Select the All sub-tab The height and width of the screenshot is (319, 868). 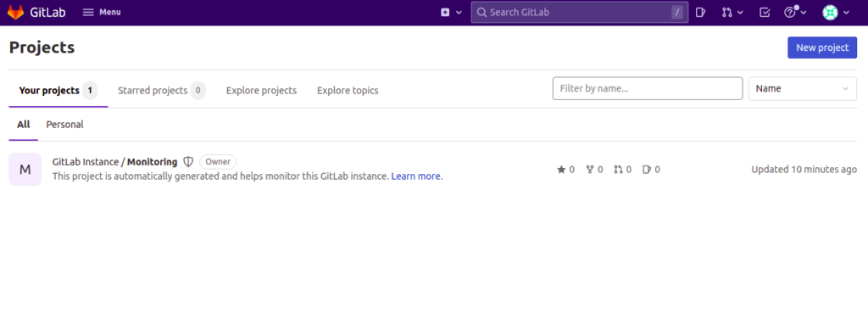click(x=23, y=125)
